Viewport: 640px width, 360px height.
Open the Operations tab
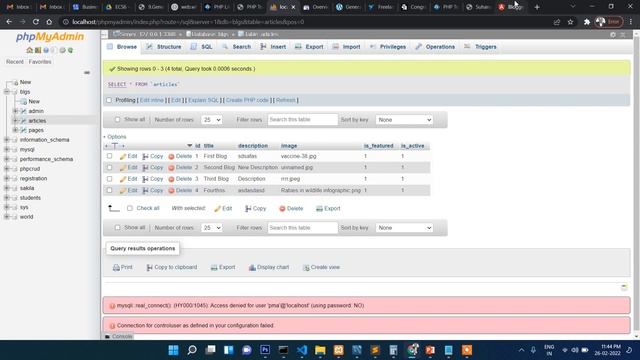pos(435,47)
